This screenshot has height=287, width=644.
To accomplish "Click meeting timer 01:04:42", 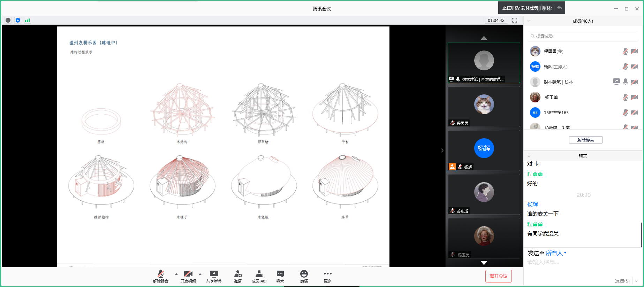I will [496, 20].
